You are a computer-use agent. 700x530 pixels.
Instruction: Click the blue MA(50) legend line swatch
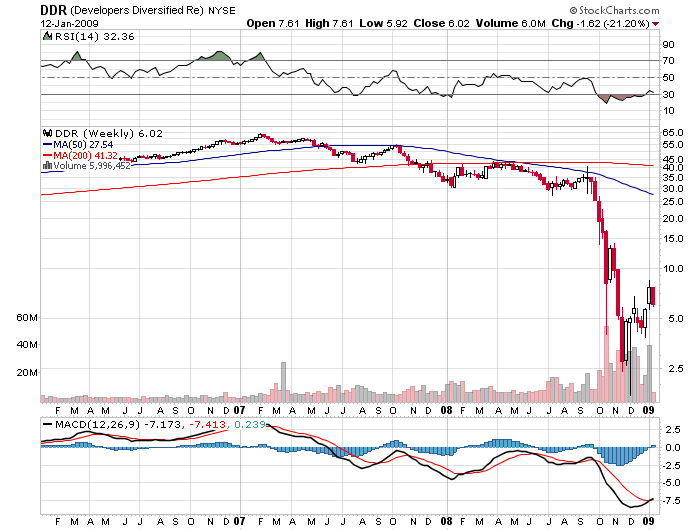pos(47,145)
